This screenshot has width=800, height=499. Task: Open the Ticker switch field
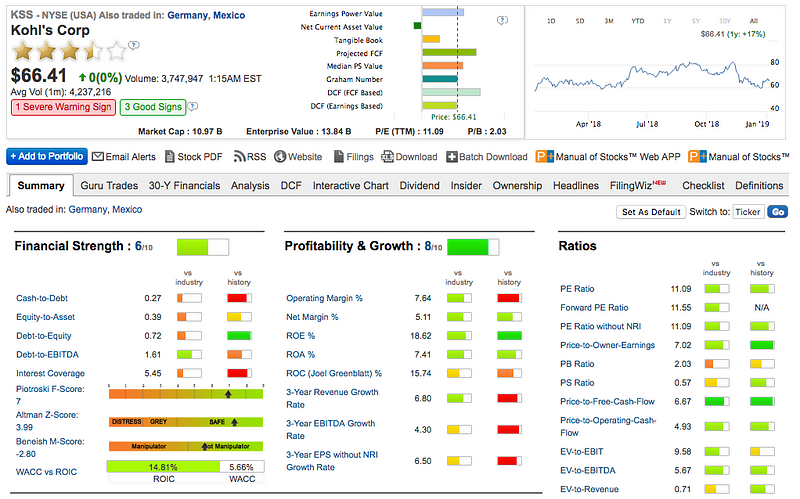[x=748, y=212]
